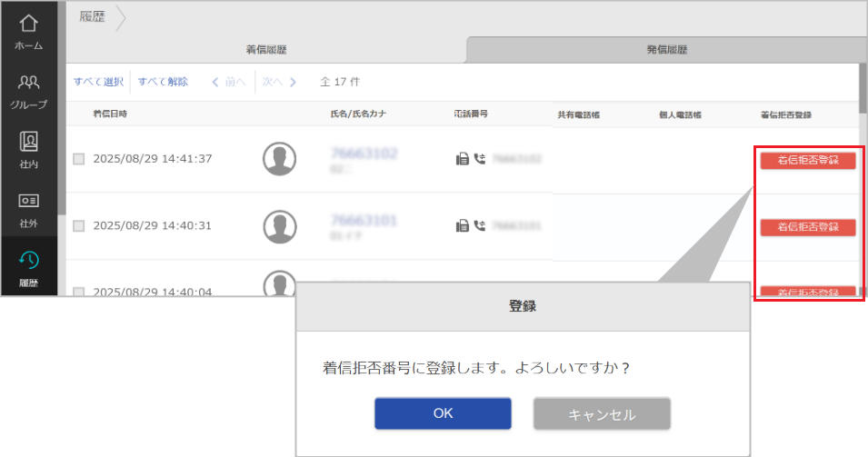Open 社外 contacts in the sidebar
The height and width of the screenshot is (457, 868).
[x=29, y=210]
